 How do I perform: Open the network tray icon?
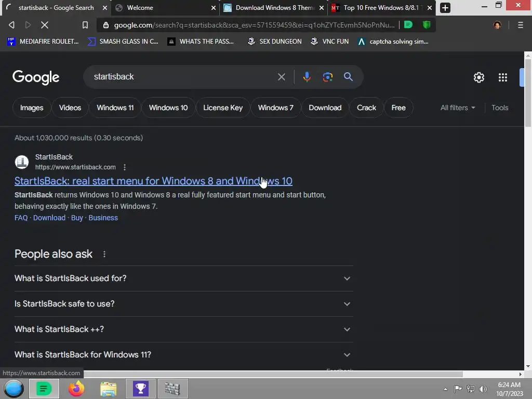471,389
